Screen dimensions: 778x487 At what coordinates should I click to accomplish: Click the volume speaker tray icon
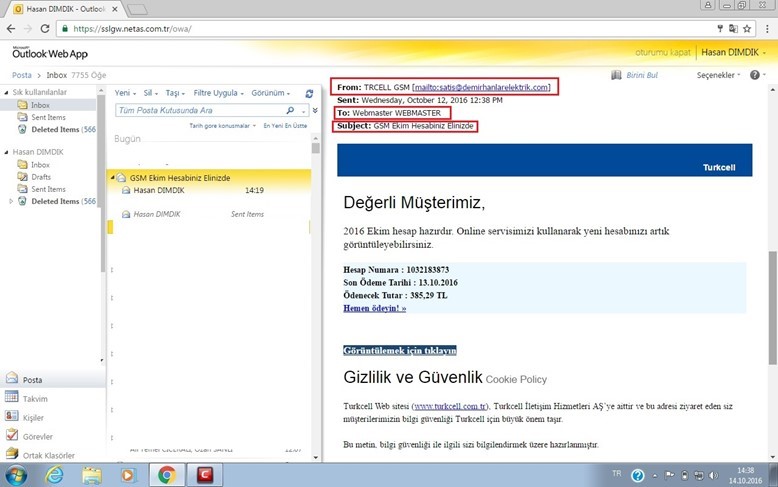pos(713,476)
